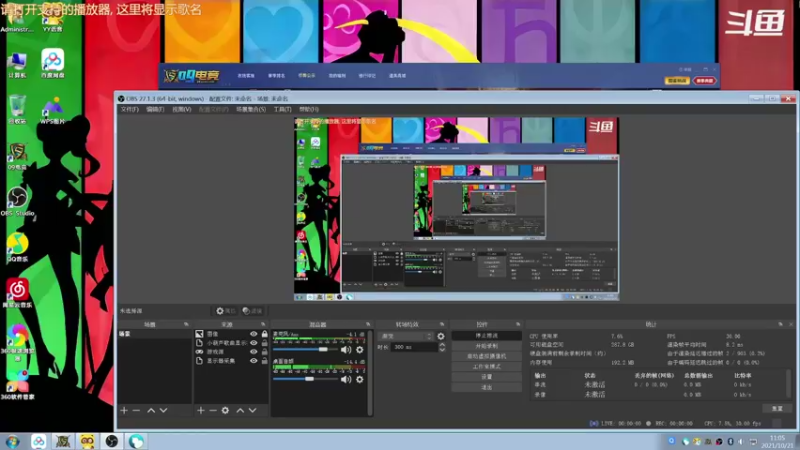Open the 视图(V) menu in OBS
The height and width of the screenshot is (450, 800).
tap(181, 109)
